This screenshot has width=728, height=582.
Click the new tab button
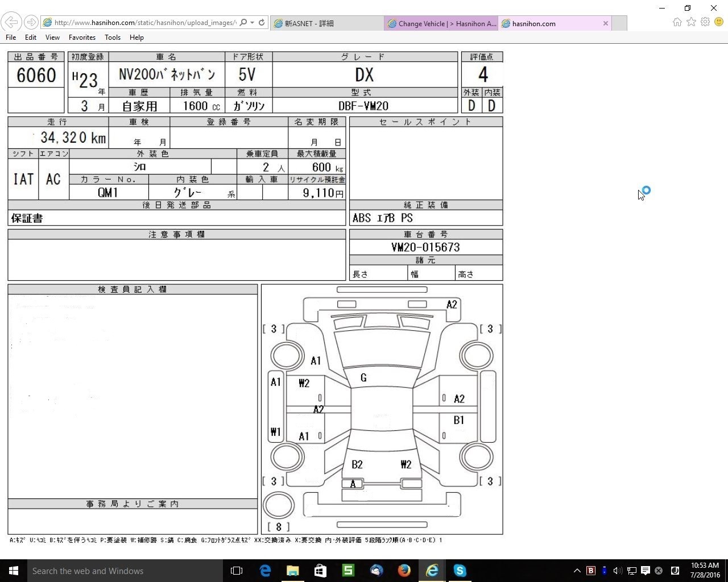coord(619,23)
